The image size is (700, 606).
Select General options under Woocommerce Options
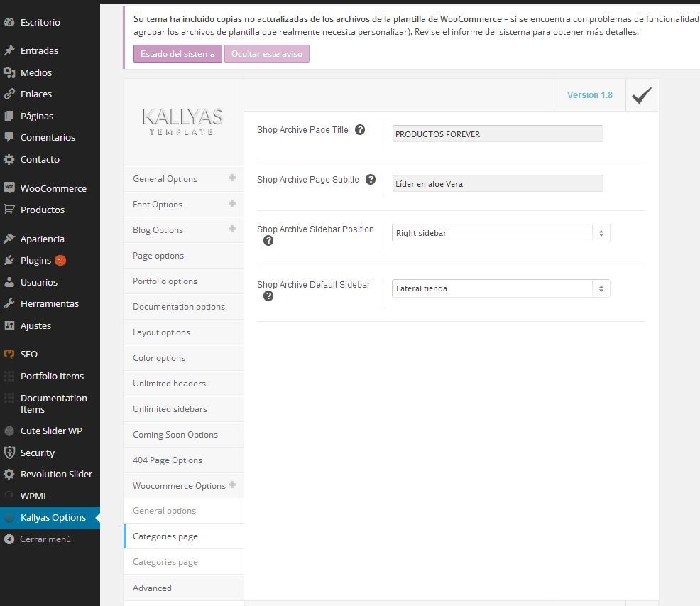(x=183, y=511)
